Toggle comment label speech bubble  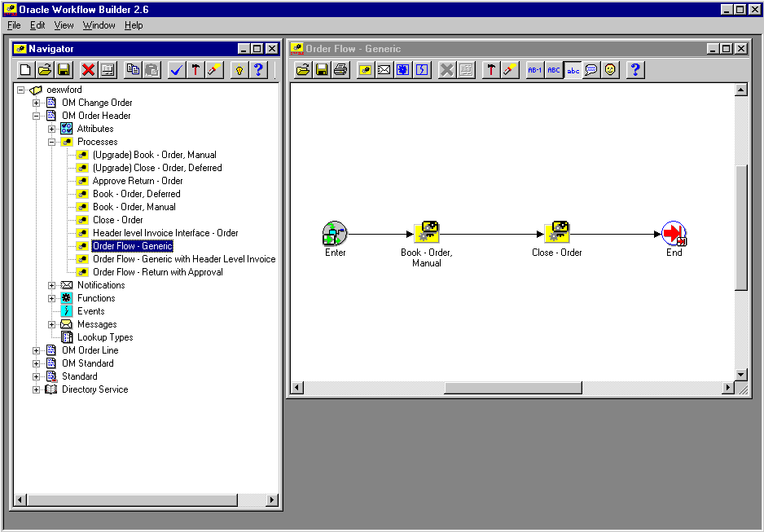[591, 70]
